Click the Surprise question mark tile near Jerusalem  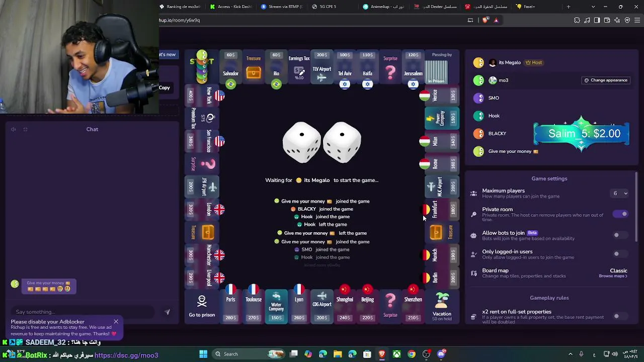click(x=390, y=67)
